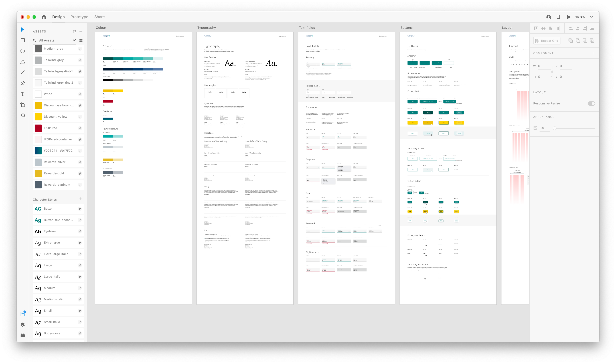
Task: Expand the All Assets filter dropdown
Action: click(74, 40)
